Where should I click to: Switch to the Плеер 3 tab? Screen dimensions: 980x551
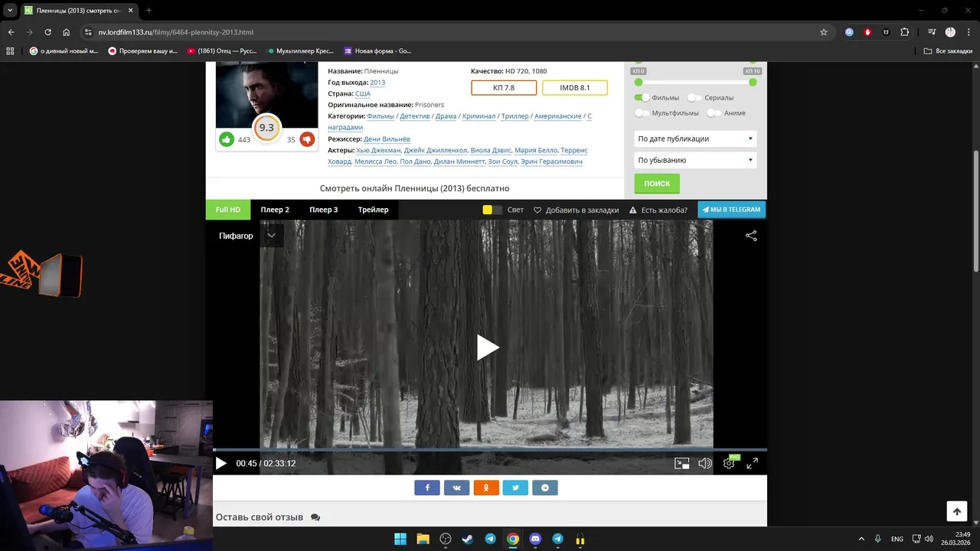tap(324, 210)
